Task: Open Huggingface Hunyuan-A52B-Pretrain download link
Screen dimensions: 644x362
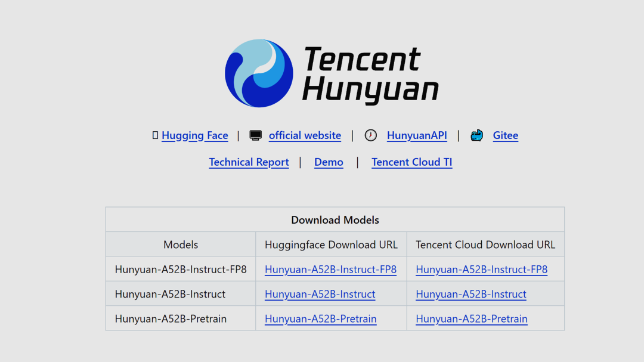Action: 320,318
